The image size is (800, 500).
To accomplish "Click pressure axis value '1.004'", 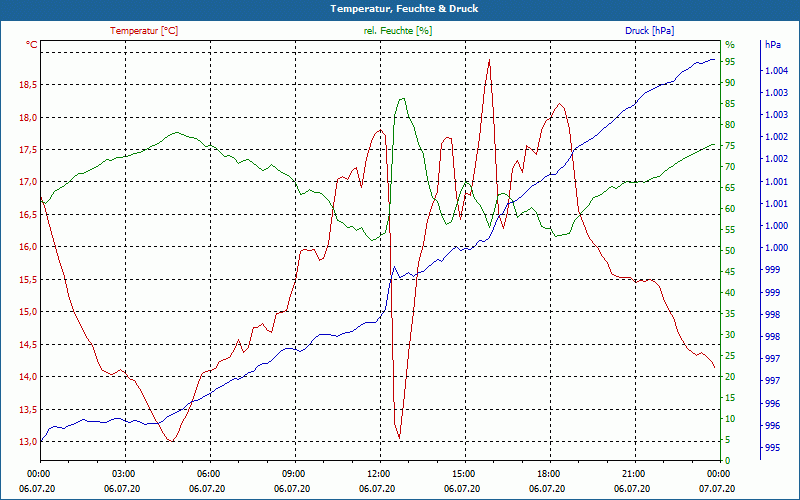I will click(x=777, y=71).
